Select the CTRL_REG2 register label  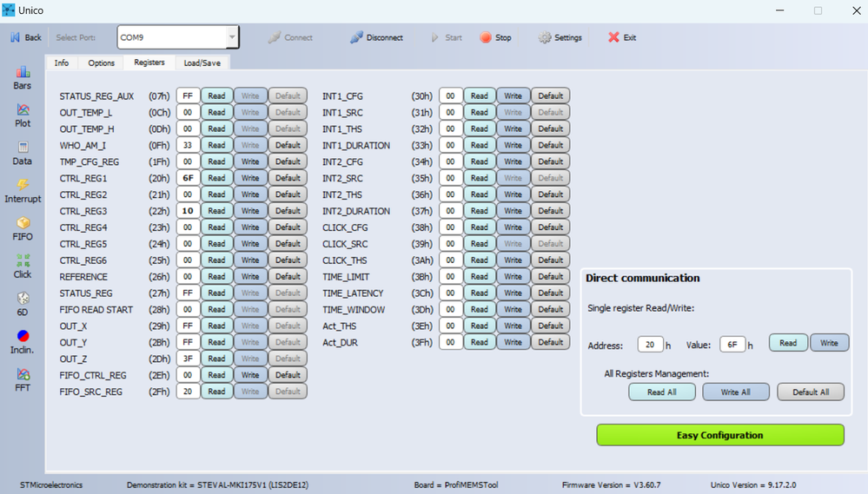(x=83, y=194)
